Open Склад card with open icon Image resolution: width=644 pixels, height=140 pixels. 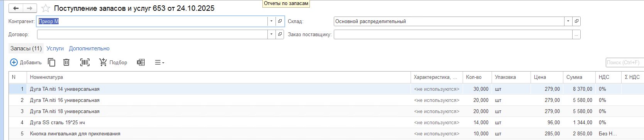pyautogui.click(x=576, y=21)
